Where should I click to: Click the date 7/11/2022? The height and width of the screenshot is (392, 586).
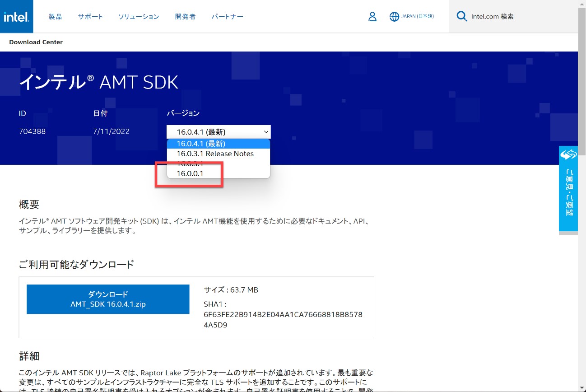(111, 131)
